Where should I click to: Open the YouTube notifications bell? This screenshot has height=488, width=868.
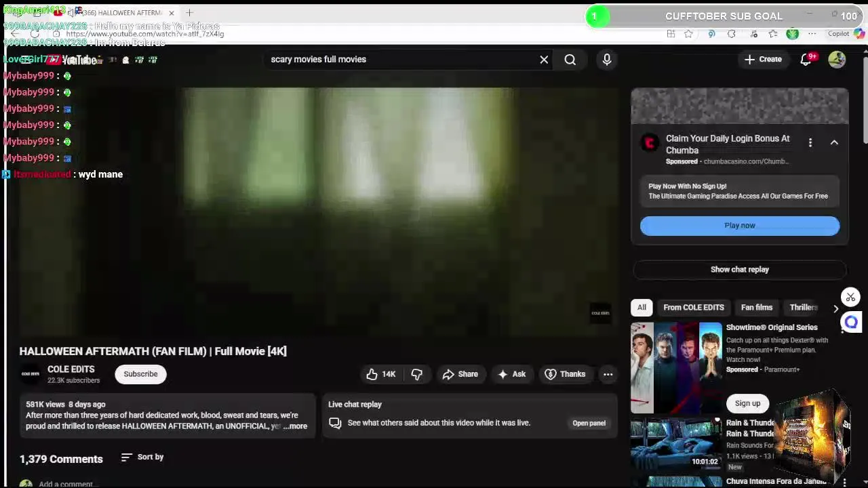[x=806, y=60]
